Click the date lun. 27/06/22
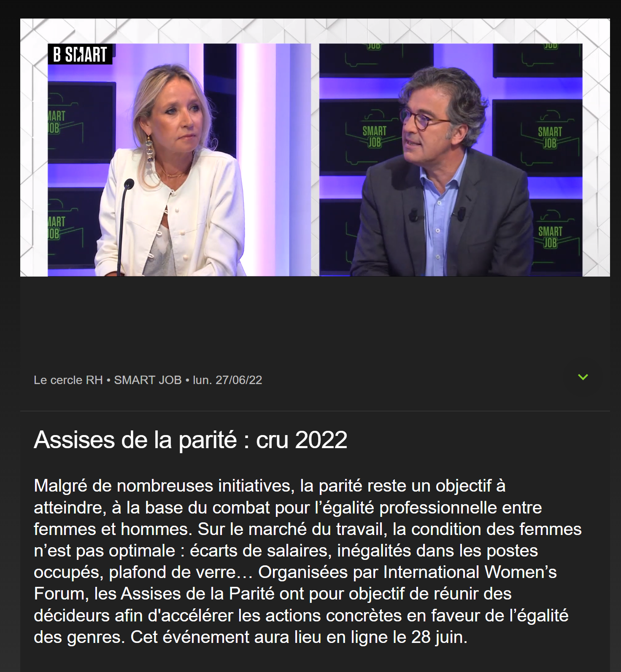The height and width of the screenshot is (672, 621). [227, 380]
